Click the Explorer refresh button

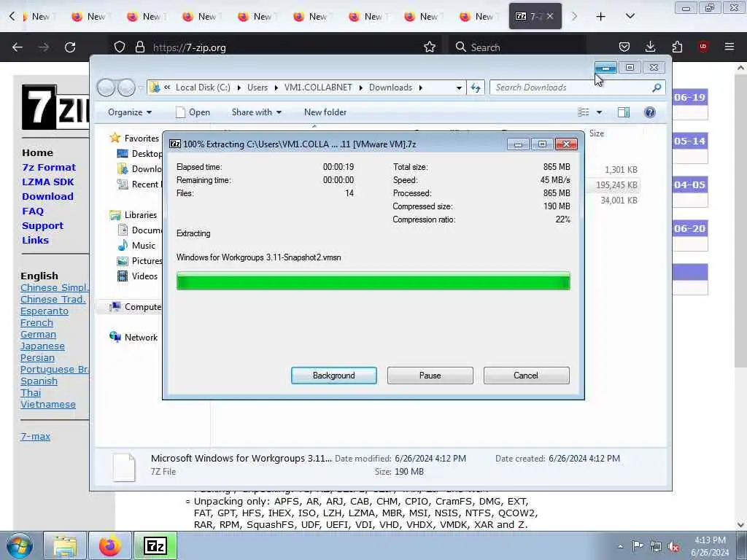[x=476, y=87]
